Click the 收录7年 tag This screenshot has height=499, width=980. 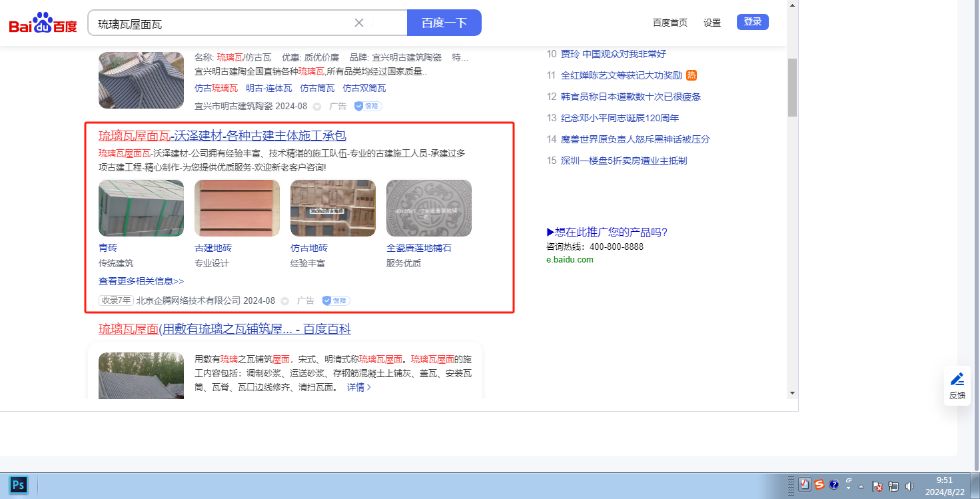pos(116,300)
